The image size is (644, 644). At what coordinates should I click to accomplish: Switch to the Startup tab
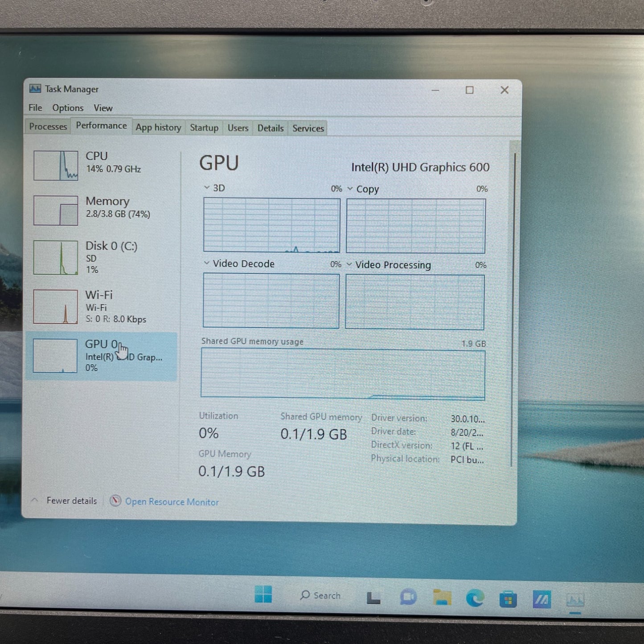pos(204,128)
